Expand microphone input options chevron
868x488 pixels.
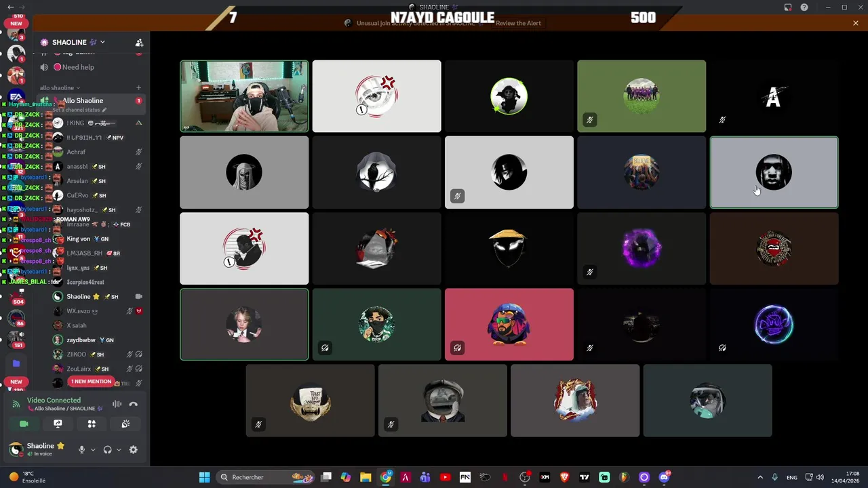(x=93, y=449)
